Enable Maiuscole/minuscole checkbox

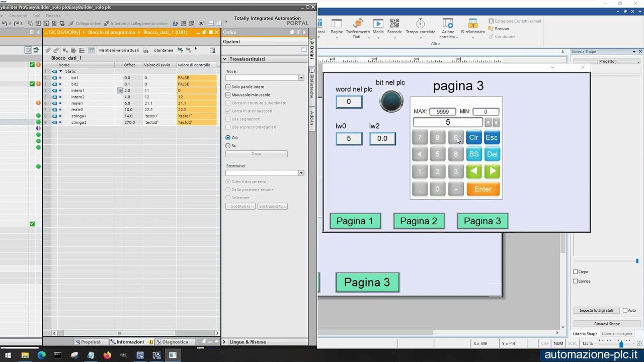[228, 95]
